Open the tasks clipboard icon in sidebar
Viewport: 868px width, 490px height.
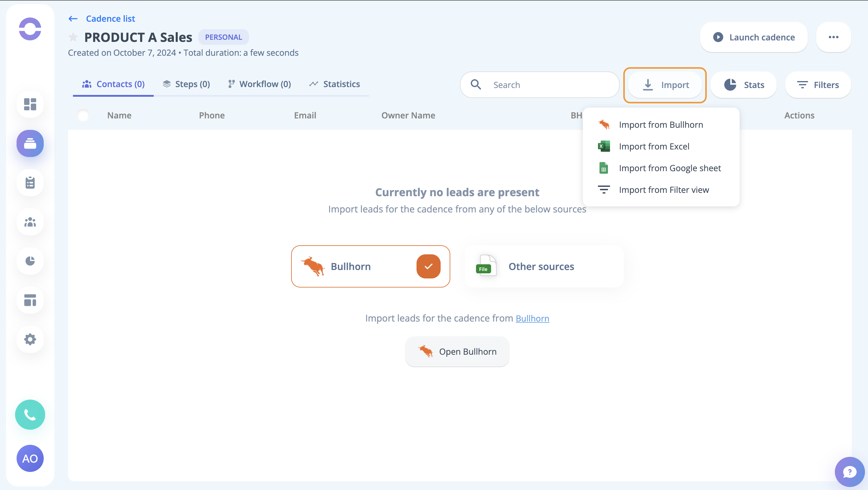tap(30, 183)
